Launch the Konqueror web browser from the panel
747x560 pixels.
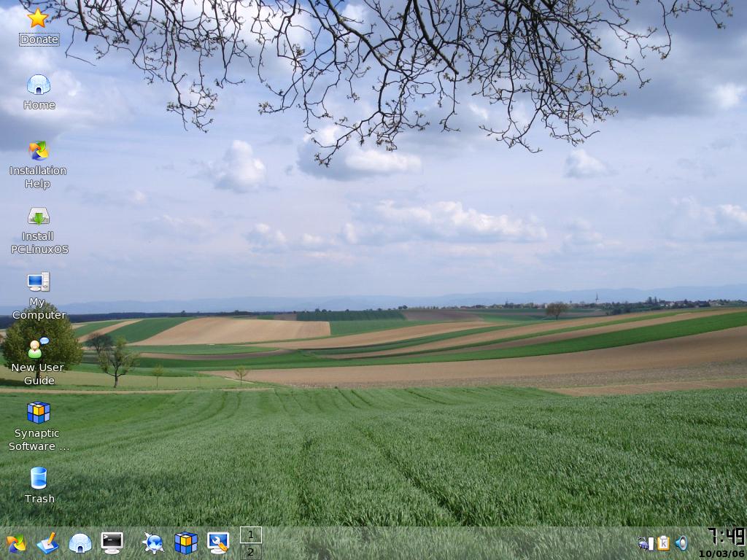coord(153,543)
